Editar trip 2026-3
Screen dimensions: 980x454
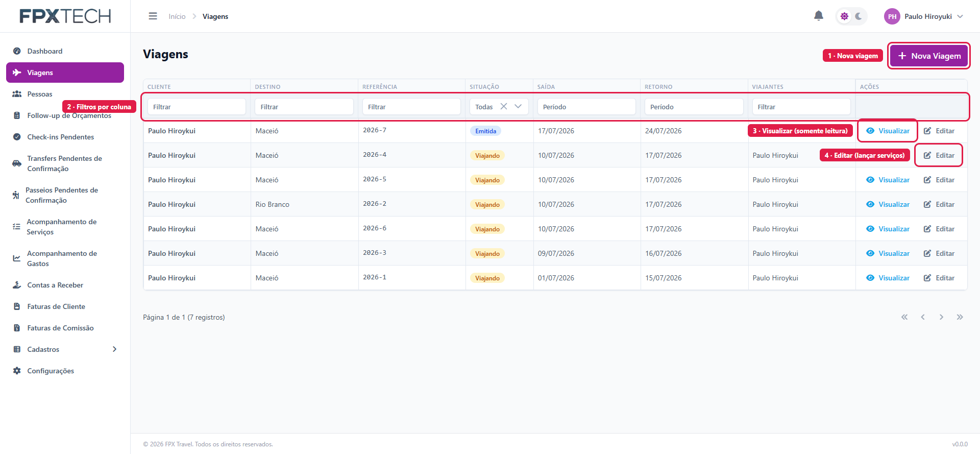coord(939,253)
